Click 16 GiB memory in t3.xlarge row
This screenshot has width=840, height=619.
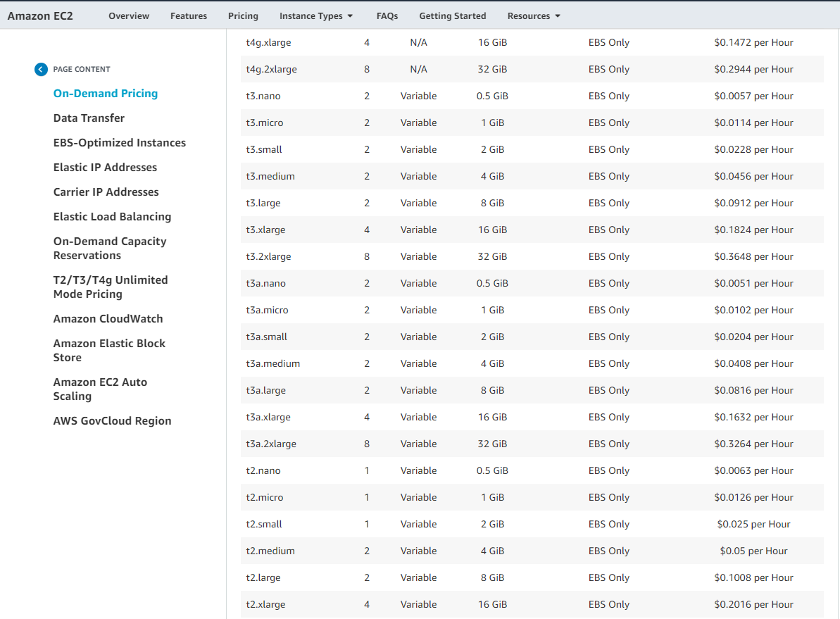[x=492, y=230]
